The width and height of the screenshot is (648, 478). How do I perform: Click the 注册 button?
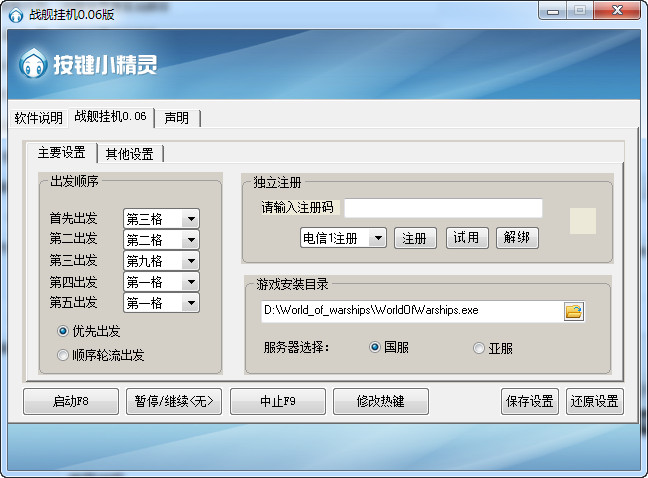pyautogui.click(x=415, y=238)
